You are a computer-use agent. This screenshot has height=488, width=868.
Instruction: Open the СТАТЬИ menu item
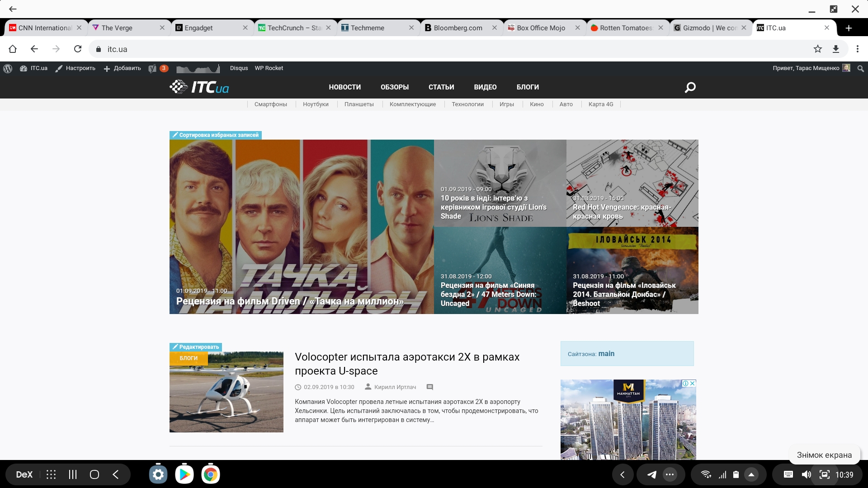coord(441,87)
